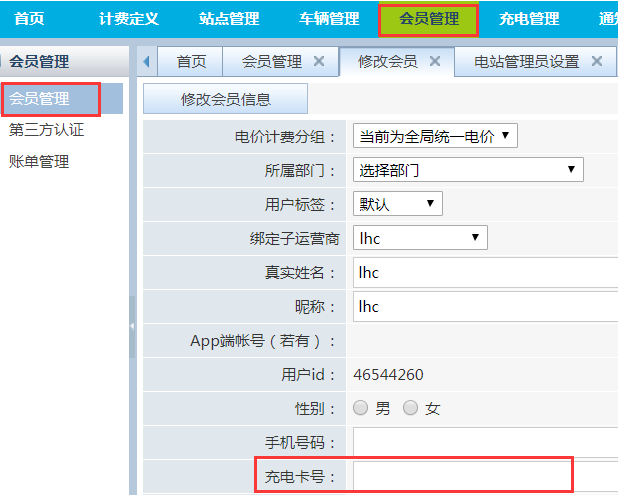The image size is (618, 495).
Task: Switch to the 会员管理 tab
Action: [272, 61]
